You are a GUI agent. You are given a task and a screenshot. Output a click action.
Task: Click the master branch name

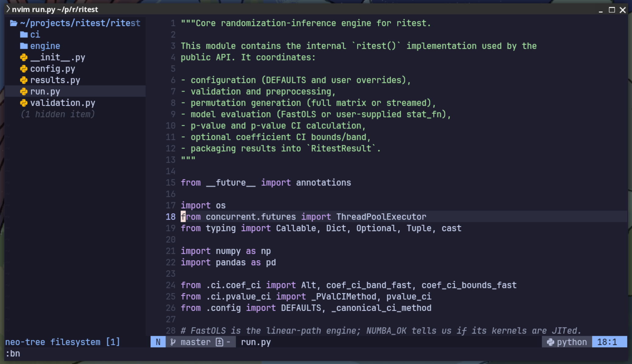click(195, 342)
